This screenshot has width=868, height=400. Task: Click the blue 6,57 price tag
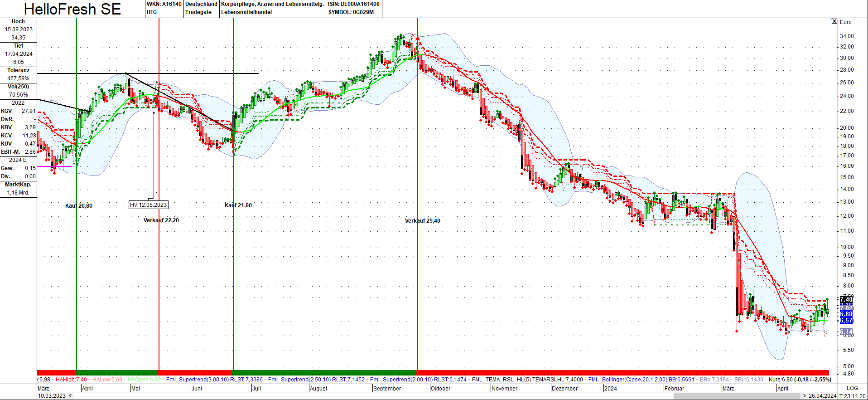pos(846,321)
